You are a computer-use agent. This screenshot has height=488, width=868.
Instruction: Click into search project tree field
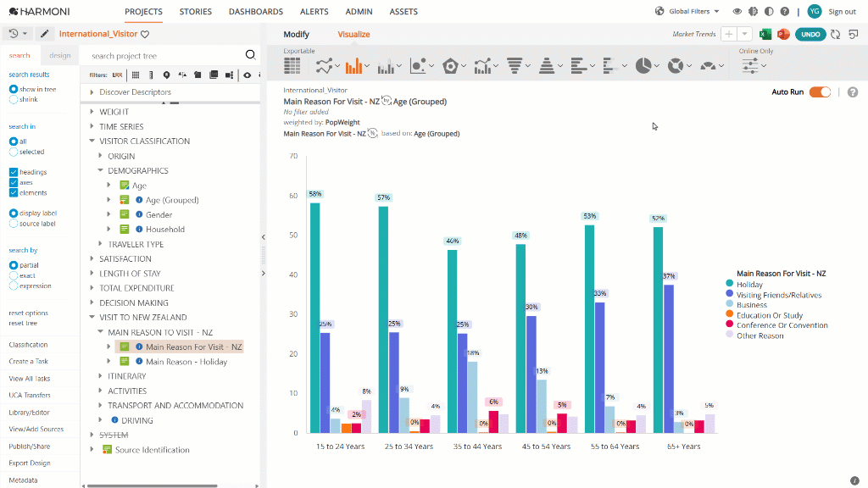click(x=166, y=55)
